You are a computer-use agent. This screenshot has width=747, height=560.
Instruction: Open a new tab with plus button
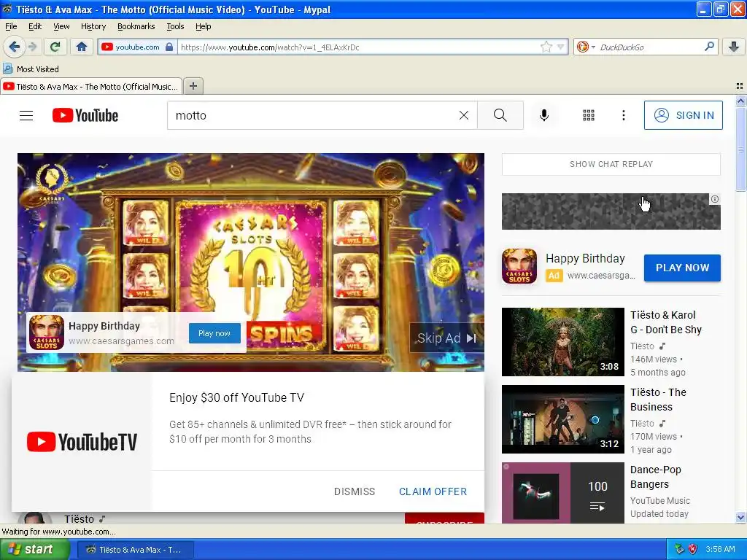pos(193,86)
